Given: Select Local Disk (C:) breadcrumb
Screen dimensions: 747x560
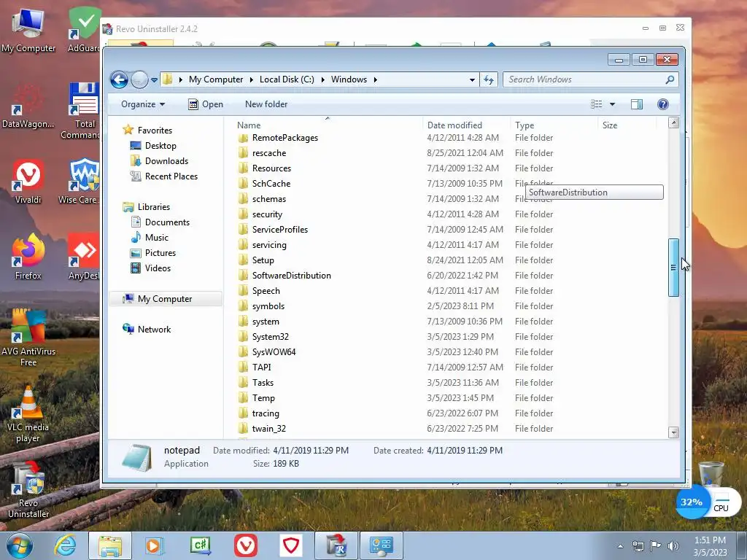Looking at the screenshot, I should [x=287, y=79].
